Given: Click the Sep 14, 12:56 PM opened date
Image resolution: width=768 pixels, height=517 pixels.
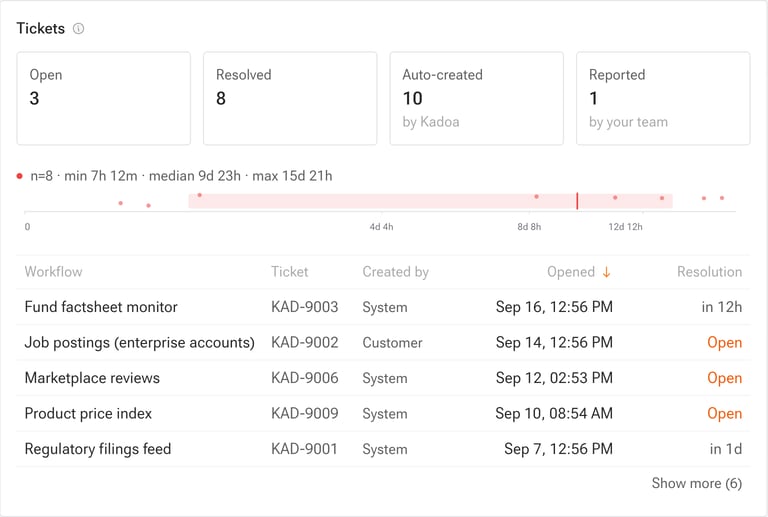Looking at the screenshot, I should [x=554, y=343].
